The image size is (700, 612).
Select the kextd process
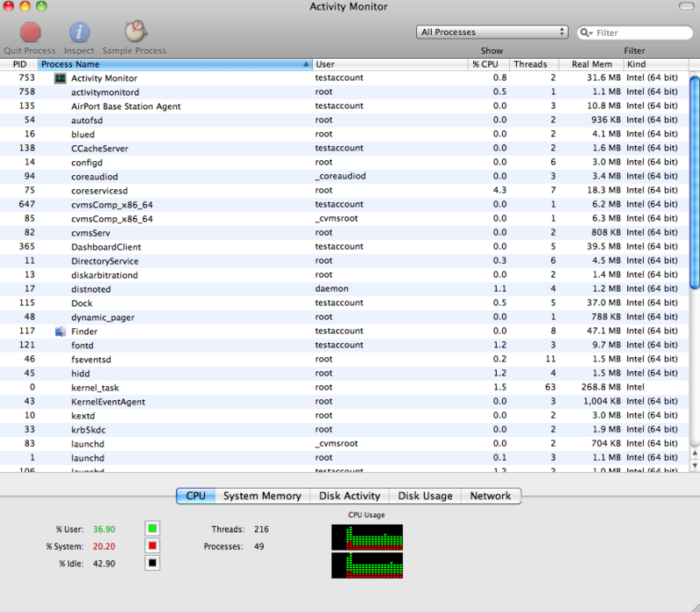pos(344,415)
